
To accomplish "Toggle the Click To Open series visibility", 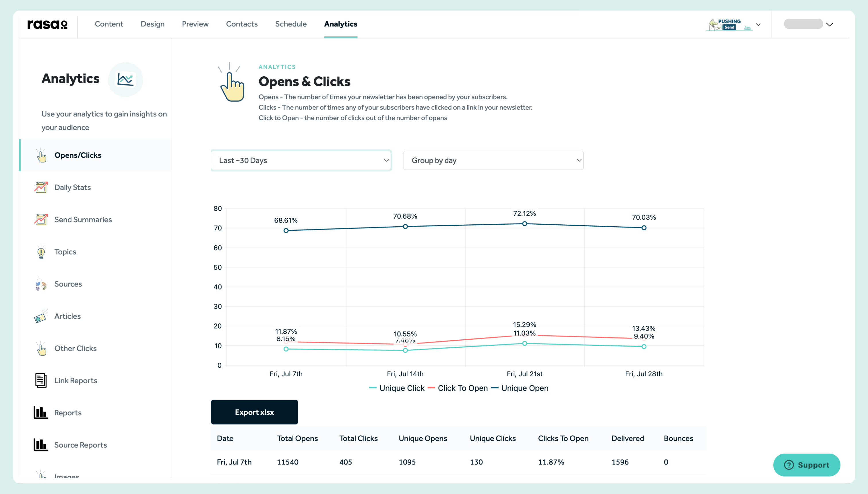I will click(x=462, y=388).
